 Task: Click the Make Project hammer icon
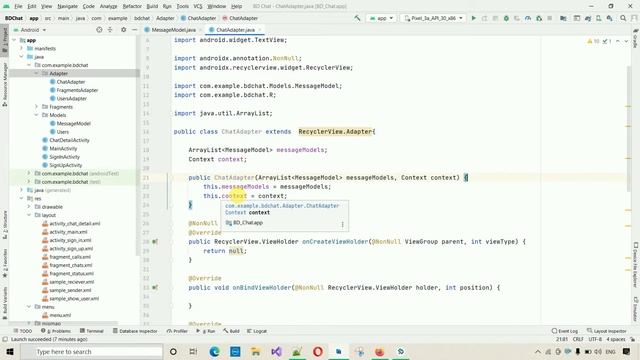coord(357,18)
